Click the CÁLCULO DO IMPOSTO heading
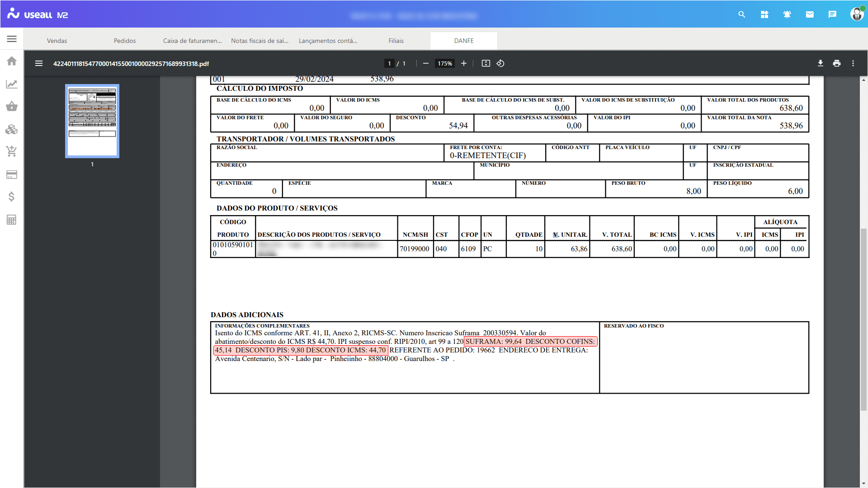The height and width of the screenshot is (488, 868). point(259,89)
